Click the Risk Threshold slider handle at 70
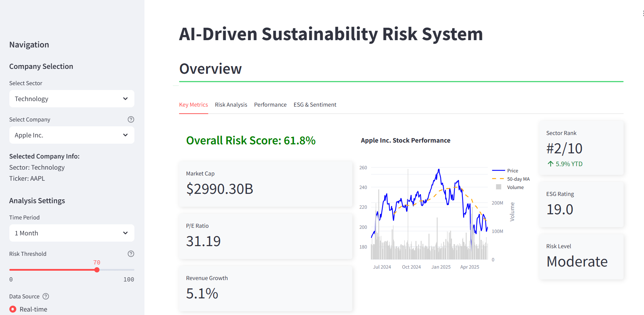The width and height of the screenshot is (644, 315). (97, 270)
